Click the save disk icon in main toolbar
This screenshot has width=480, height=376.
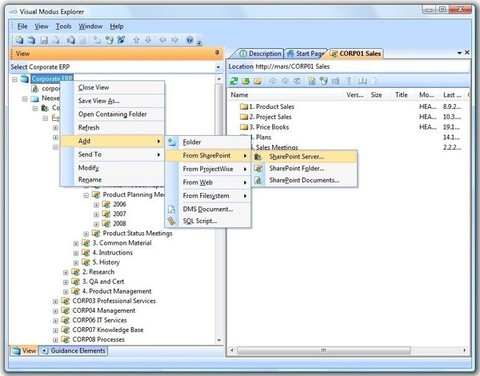tap(44, 40)
